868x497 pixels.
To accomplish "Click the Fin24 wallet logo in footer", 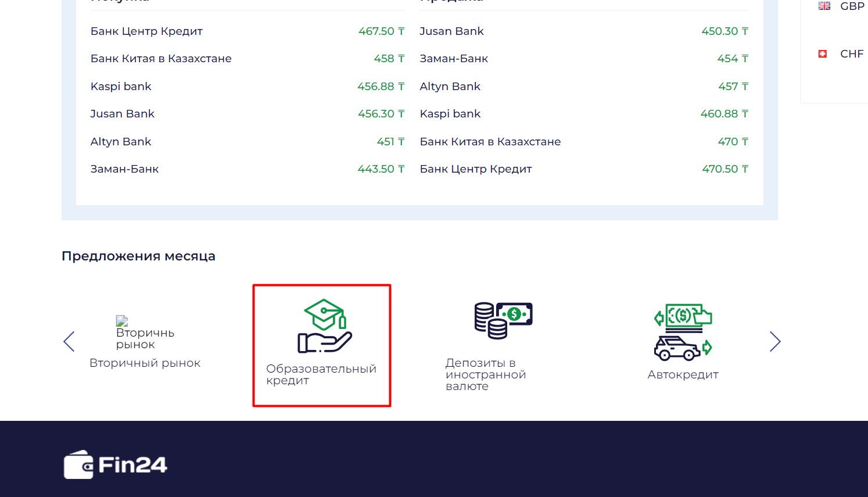I will (x=116, y=464).
